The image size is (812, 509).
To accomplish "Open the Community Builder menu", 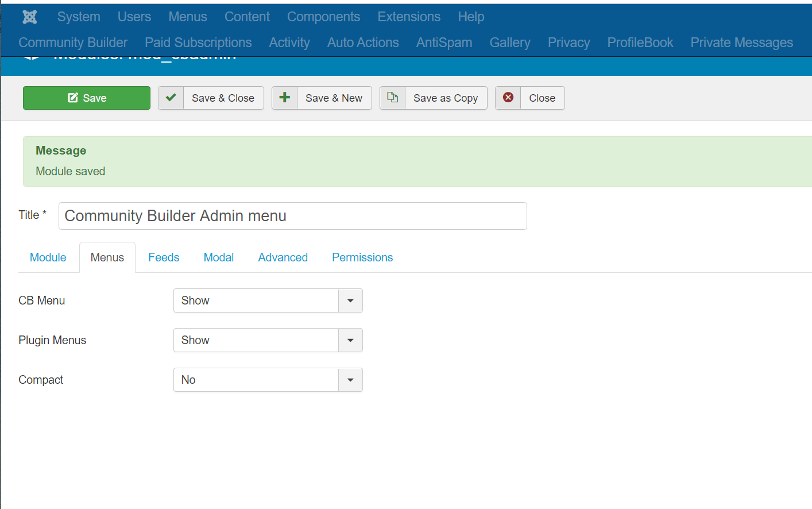I will 73,43.
